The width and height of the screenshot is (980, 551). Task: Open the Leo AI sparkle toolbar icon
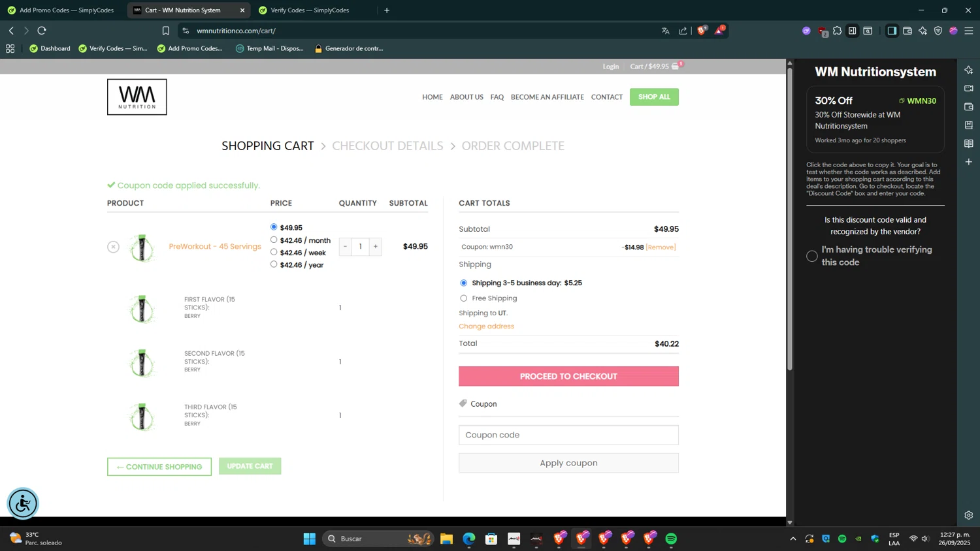click(x=923, y=31)
